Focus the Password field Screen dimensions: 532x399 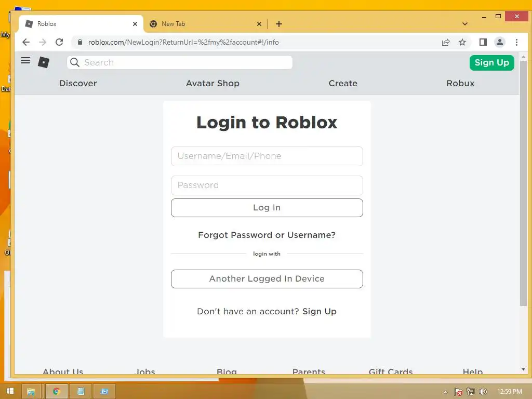coord(267,185)
